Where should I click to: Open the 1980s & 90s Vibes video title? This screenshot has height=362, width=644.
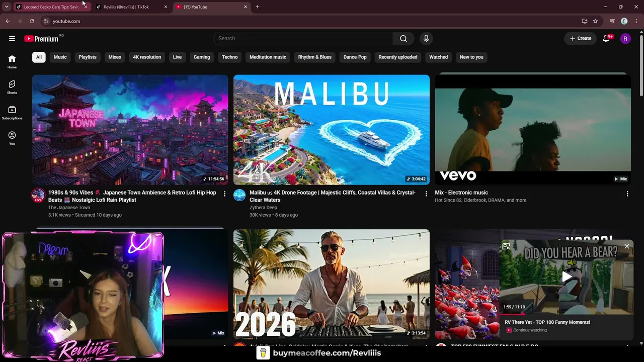click(132, 196)
